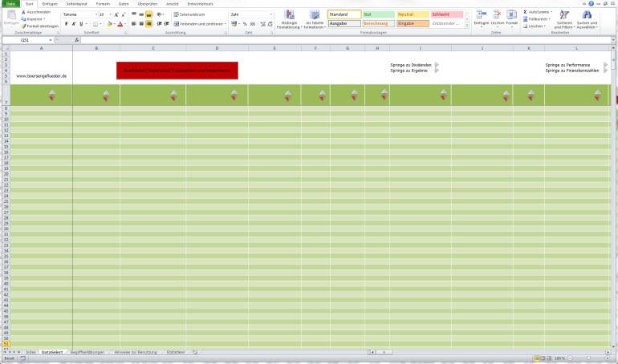Apply thousands separator (000) style
The height and width of the screenshot is (364, 618).
pyautogui.click(x=253, y=24)
